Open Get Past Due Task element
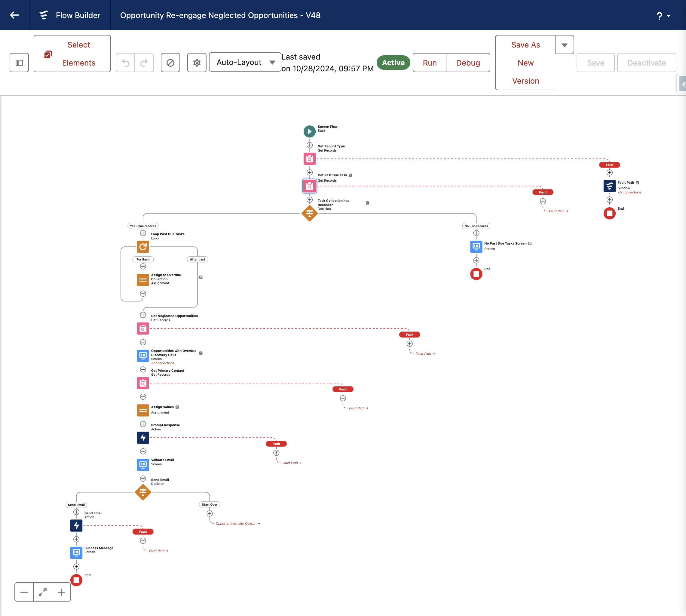 [x=310, y=186]
